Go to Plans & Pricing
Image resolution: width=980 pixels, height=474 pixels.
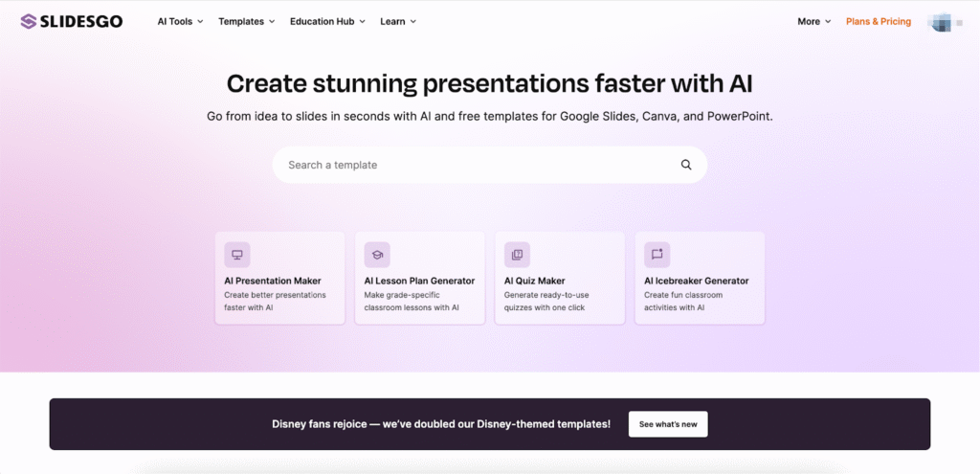878,21
